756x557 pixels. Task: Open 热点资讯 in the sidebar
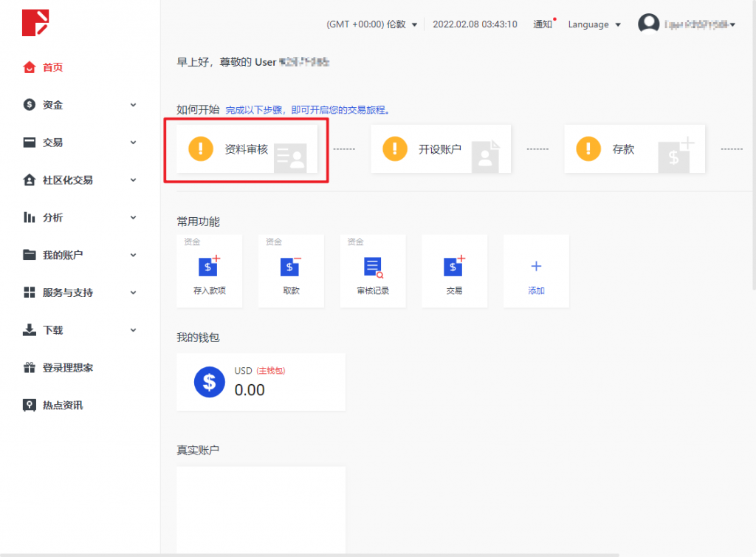(x=62, y=405)
